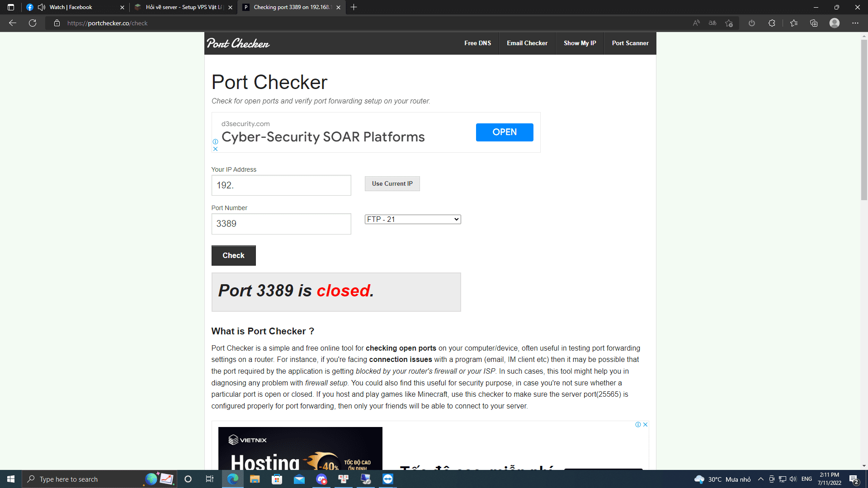
Task: Switch to the Hỏi về server tab
Action: pyautogui.click(x=183, y=7)
